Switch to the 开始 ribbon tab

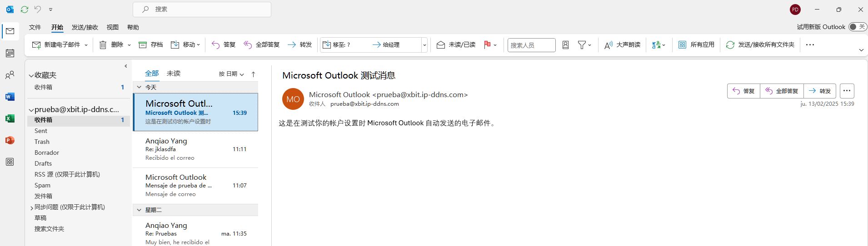pos(57,27)
